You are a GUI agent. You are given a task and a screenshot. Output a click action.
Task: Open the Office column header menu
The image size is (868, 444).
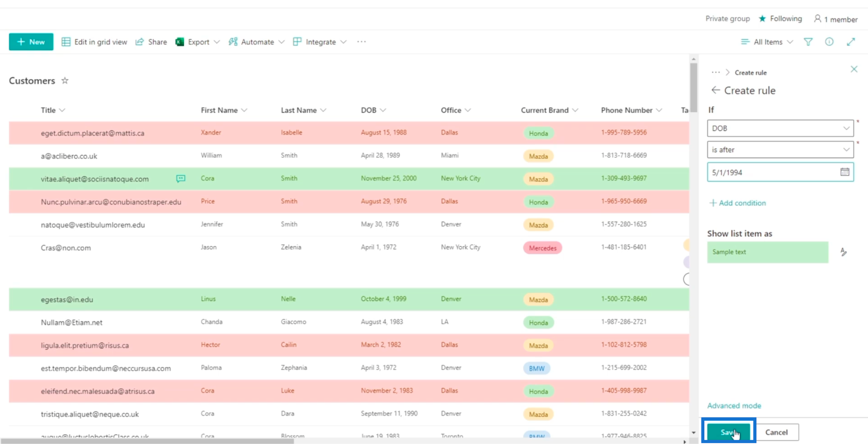click(x=456, y=110)
